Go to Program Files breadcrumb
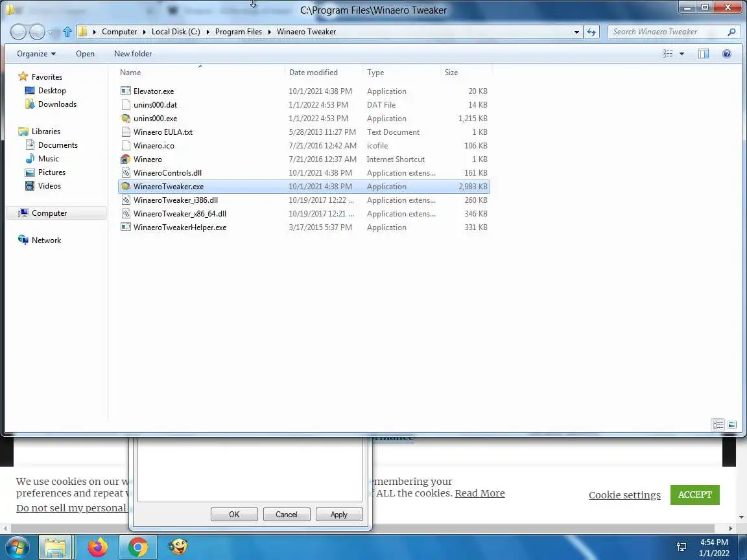The width and height of the screenshot is (747, 560). click(238, 32)
